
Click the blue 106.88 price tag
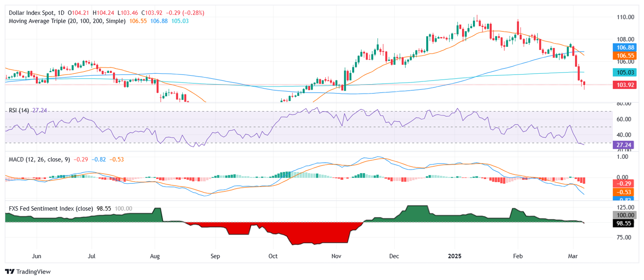(625, 48)
